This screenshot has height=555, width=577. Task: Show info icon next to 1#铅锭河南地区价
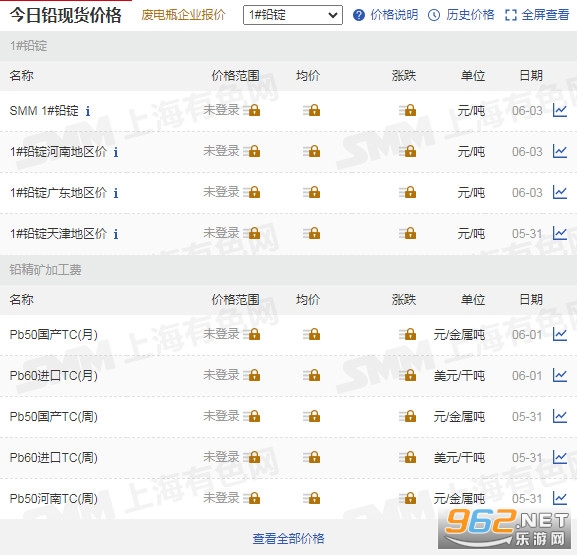[116, 152]
